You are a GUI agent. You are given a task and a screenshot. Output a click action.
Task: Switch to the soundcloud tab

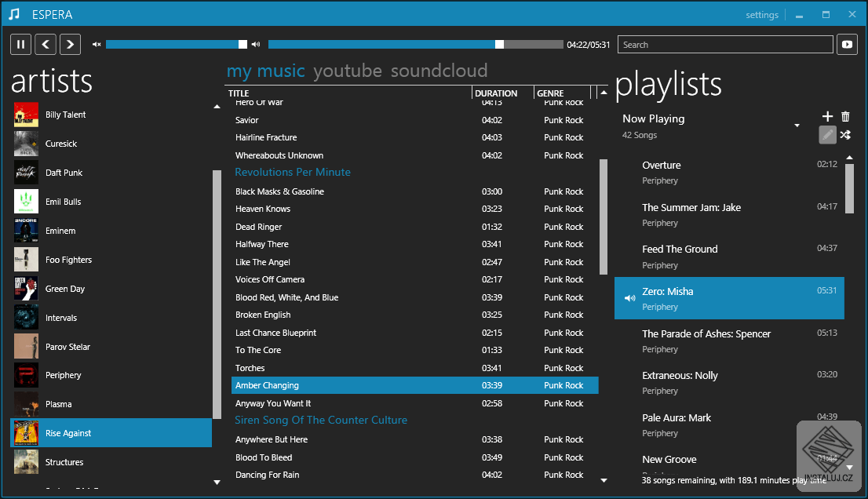point(439,71)
